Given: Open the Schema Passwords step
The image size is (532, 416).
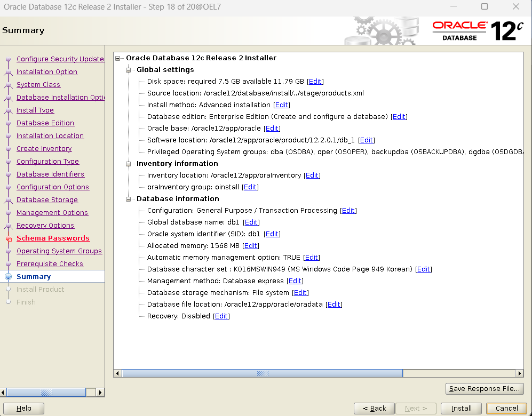Looking at the screenshot, I should point(53,238).
